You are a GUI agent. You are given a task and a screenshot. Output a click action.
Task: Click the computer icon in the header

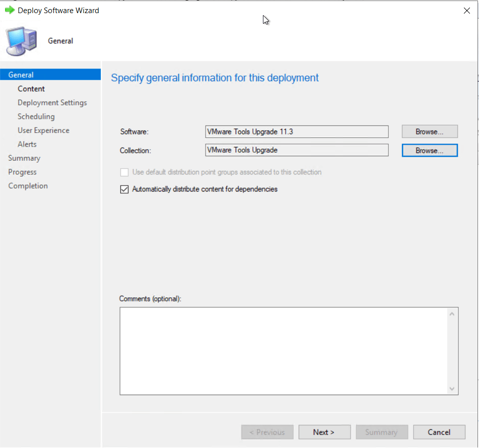click(22, 41)
